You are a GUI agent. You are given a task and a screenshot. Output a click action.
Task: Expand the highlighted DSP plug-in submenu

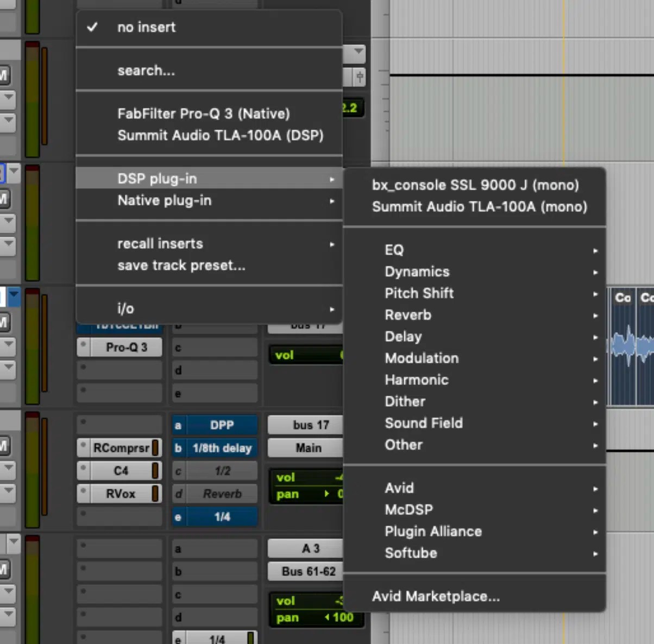[x=209, y=179]
